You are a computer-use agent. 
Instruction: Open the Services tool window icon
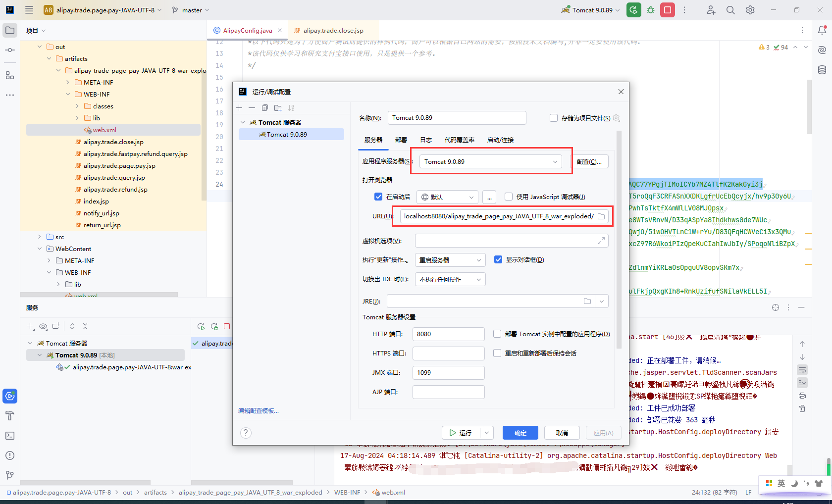[10, 396]
